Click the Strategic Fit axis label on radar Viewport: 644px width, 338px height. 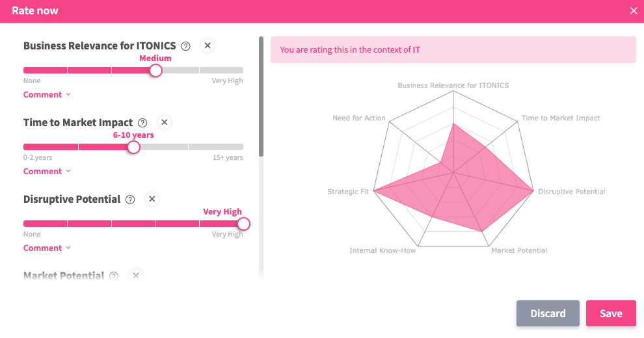(x=348, y=192)
